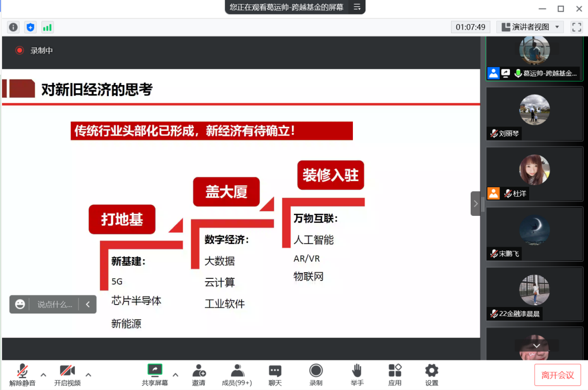
Task: Expand video options arrow beside 开启视频
Action: (x=89, y=374)
